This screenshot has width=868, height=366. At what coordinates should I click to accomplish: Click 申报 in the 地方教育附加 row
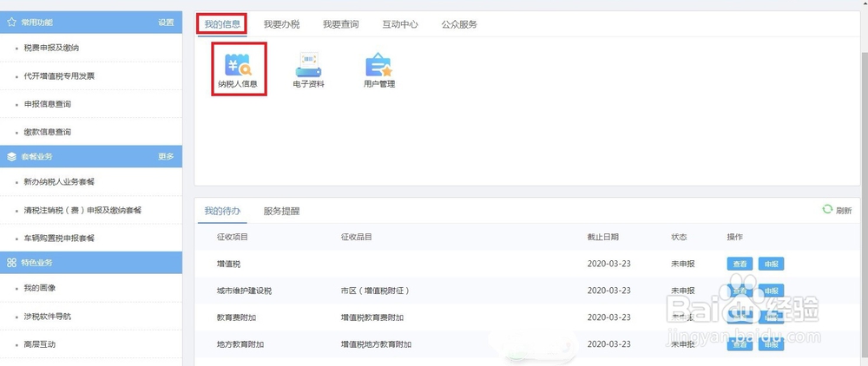click(771, 344)
